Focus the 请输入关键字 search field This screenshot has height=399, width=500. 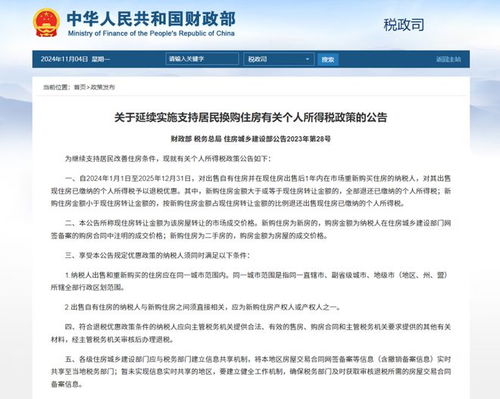coord(202,59)
